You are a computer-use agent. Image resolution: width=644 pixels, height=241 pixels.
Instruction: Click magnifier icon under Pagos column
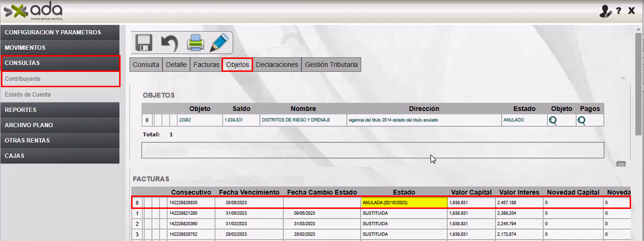581,120
